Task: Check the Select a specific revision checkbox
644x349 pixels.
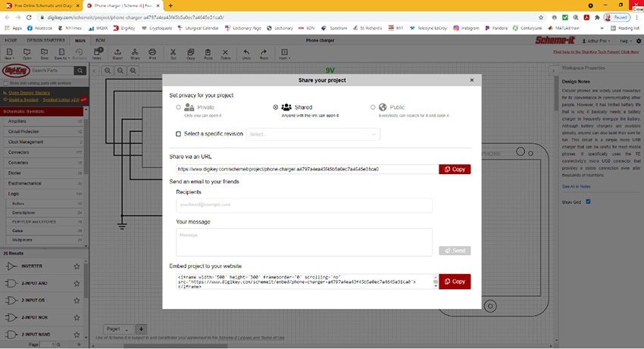Action: 179,134
